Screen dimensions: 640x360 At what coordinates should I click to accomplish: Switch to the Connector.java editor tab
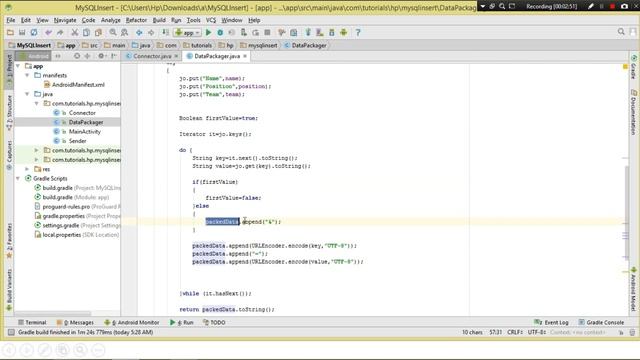[x=151, y=56]
